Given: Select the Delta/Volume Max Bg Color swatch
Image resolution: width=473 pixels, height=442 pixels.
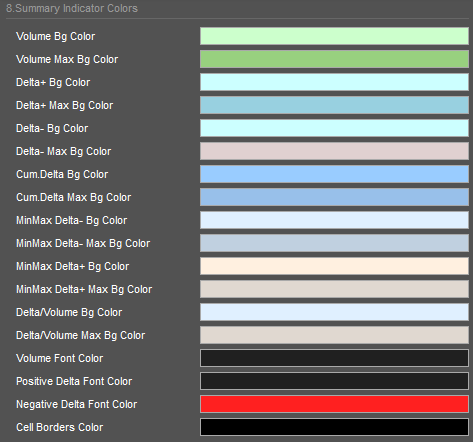Looking at the screenshot, I should tap(334, 335).
